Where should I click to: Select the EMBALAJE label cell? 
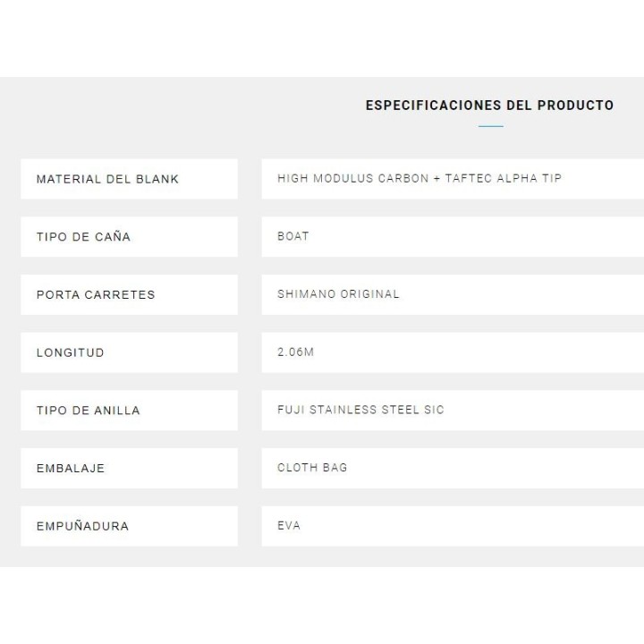coord(129,468)
